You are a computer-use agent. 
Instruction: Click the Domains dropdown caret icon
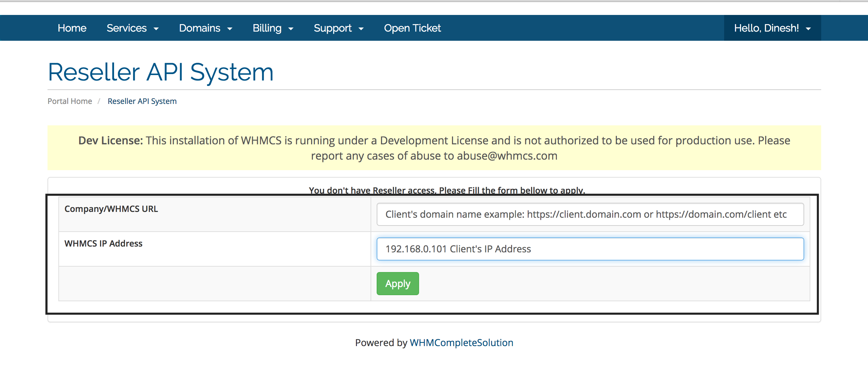pyautogui.click(x=230, y=29)
